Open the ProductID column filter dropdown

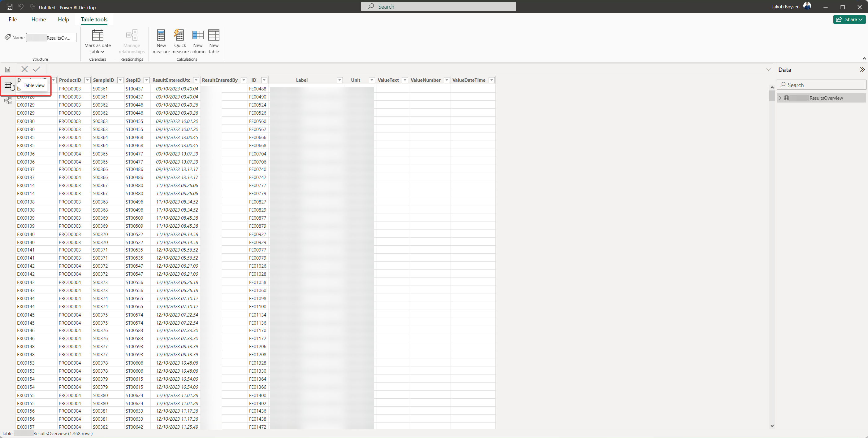tap(87, 80)
